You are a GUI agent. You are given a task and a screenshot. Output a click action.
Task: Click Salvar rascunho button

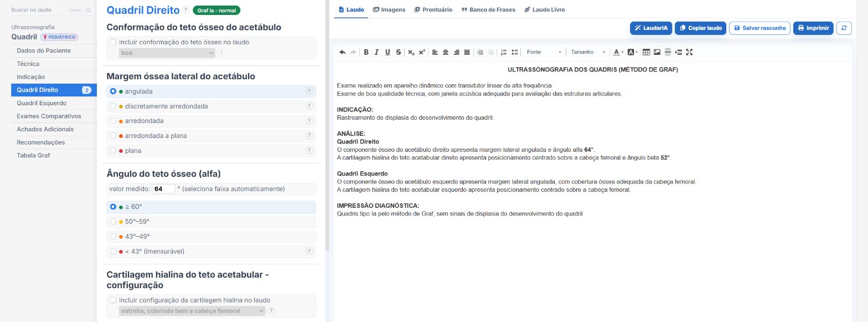click(759, 28)
